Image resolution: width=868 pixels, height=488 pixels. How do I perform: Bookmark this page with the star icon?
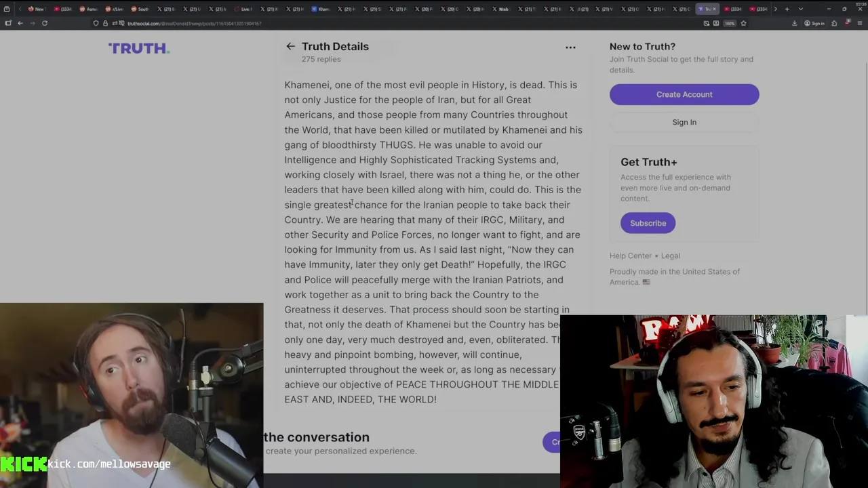point(743,23)
